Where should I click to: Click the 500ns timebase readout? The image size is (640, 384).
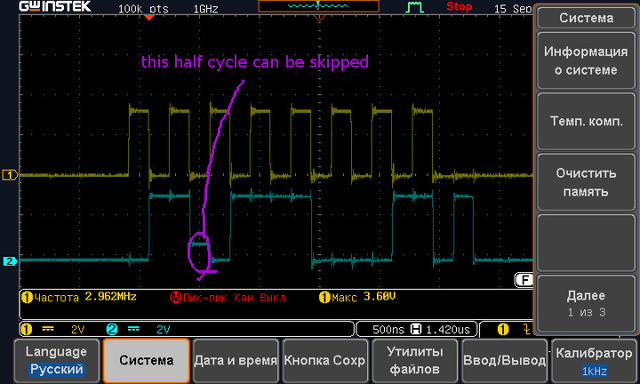388,330
